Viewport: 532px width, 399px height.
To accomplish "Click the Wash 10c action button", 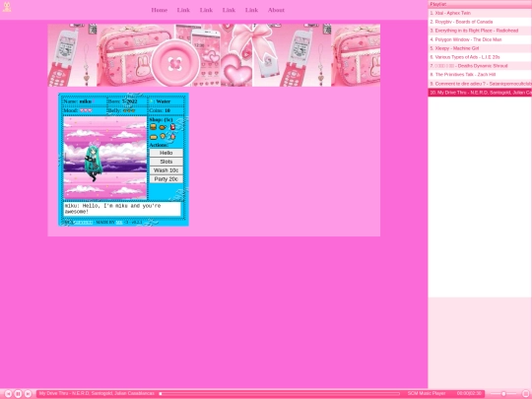I will click(x=166, y=170).
